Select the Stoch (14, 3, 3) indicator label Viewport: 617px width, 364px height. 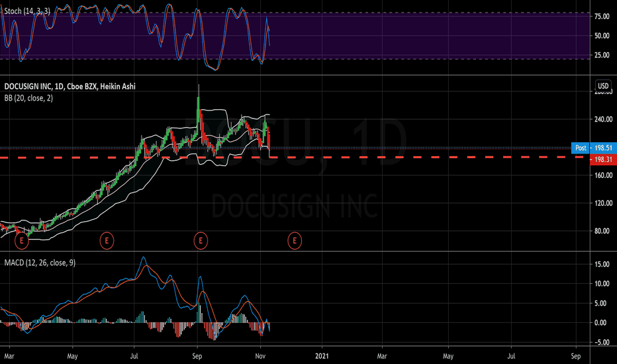tap(27, 11)
